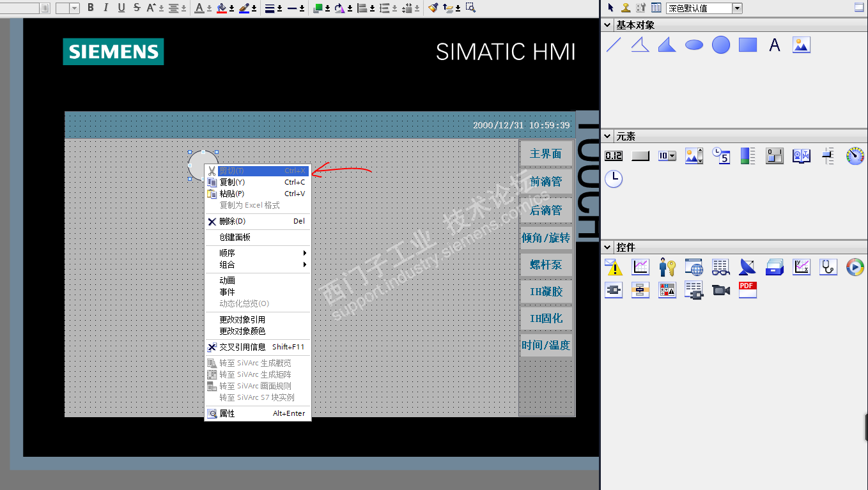Open 属性 from the context menu

pyautogui.click(x=258, y=413)
